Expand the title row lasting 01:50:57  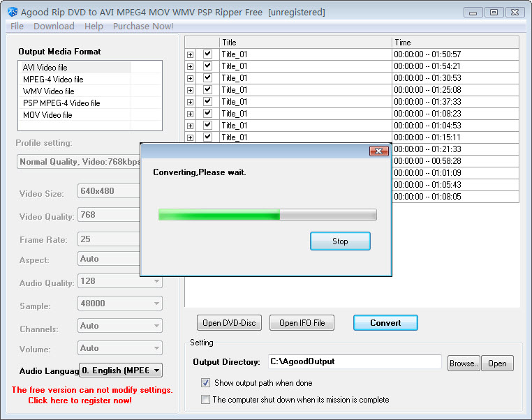click(191, 54)
